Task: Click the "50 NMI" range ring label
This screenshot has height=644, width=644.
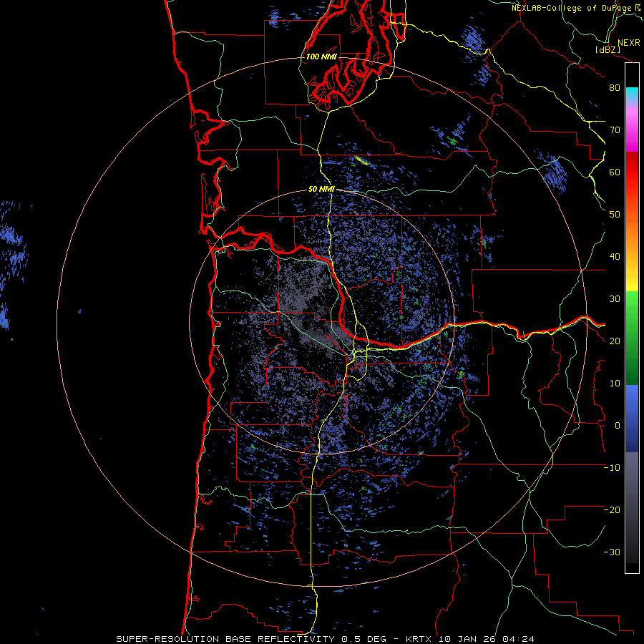Action: point(321,190)
